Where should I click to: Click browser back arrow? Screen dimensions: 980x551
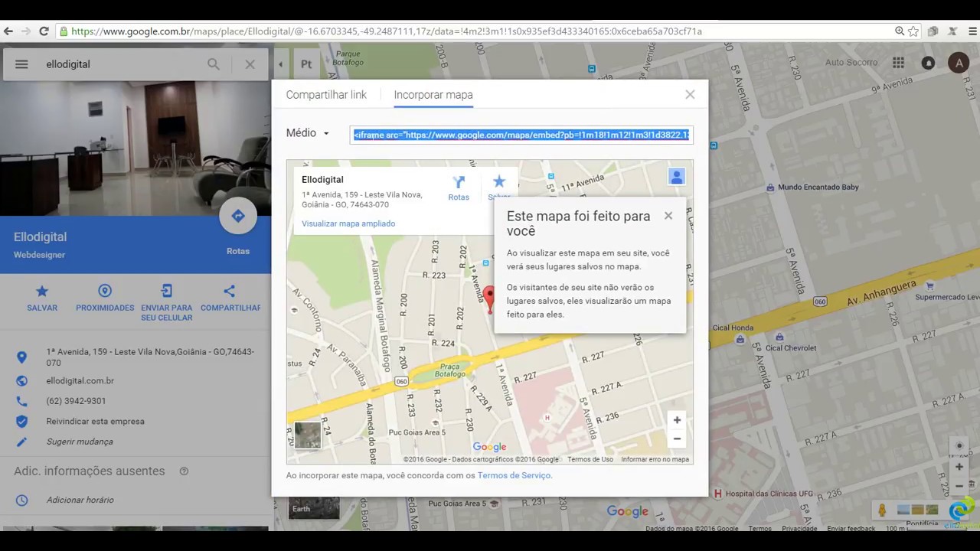pyautogui.click(x=8, y=31)
